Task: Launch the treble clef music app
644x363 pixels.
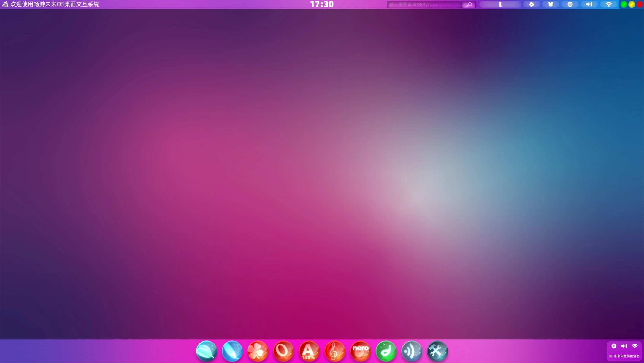Action: coord(335,351)
